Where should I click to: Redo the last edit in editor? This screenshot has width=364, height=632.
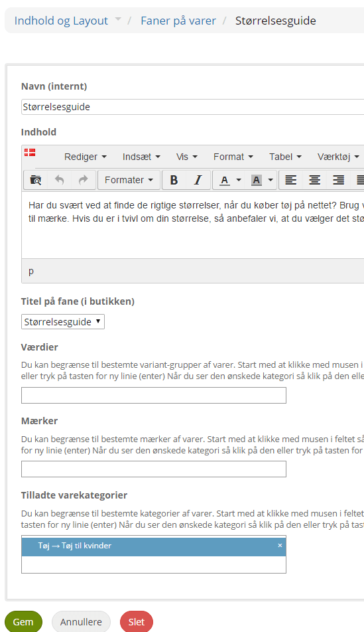(x=84, y=180)
